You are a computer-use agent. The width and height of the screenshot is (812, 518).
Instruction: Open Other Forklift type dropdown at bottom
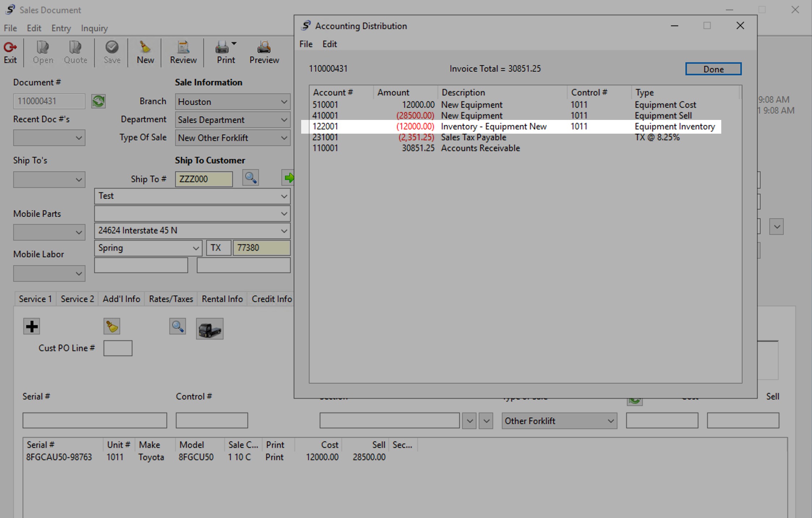pyautogui.click(x=611, y=421)
